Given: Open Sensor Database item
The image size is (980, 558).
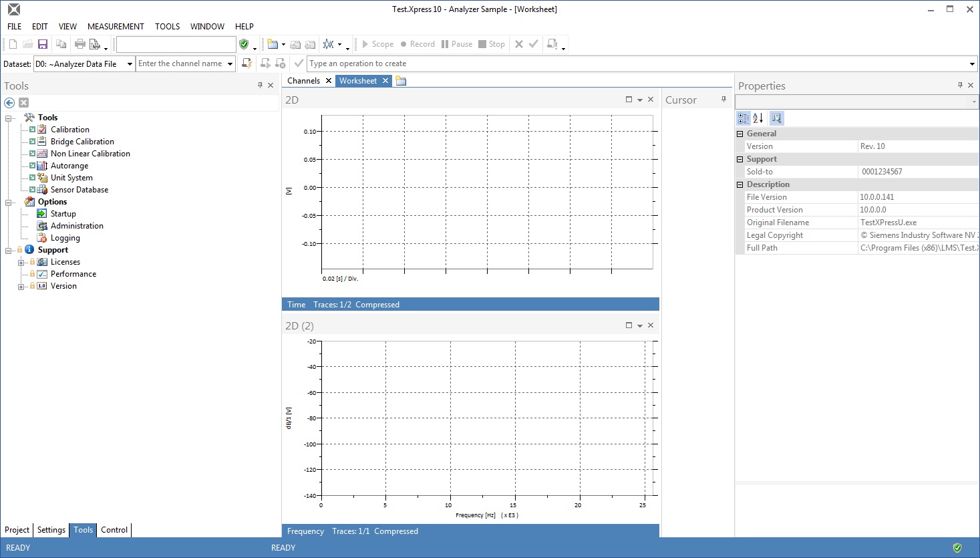Looking at the screenshot, I should 79,190.
